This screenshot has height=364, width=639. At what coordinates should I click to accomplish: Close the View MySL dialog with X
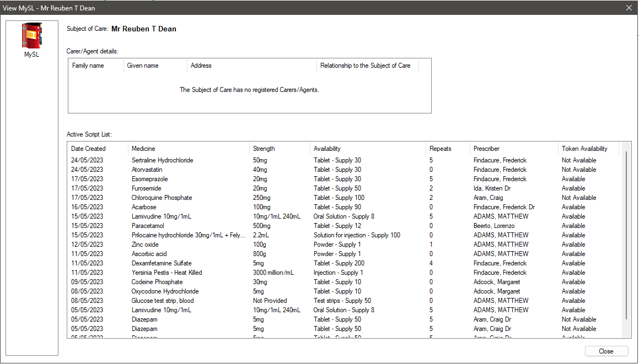[x=629, y=8]
